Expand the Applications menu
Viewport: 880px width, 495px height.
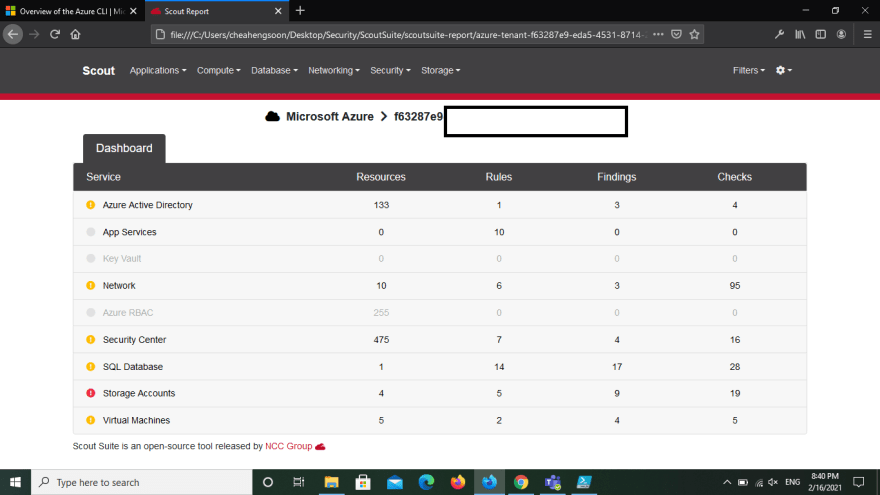pyautogui.click(x=158, y=70)
